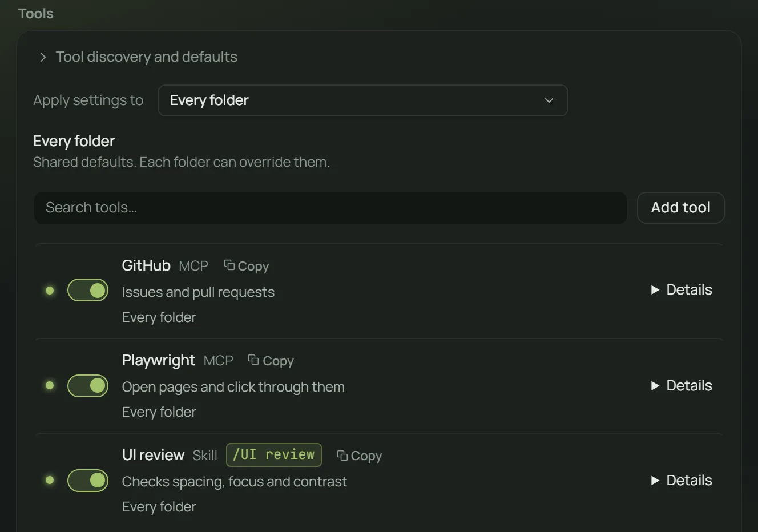
Task: Copy the Playwright tool entry
Action: (271, 361)
